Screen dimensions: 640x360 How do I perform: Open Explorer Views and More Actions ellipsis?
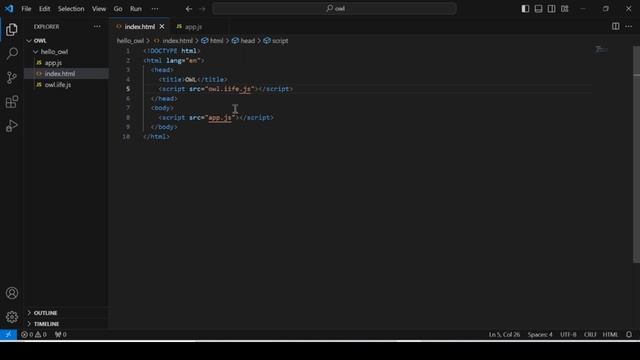(97, 27)
